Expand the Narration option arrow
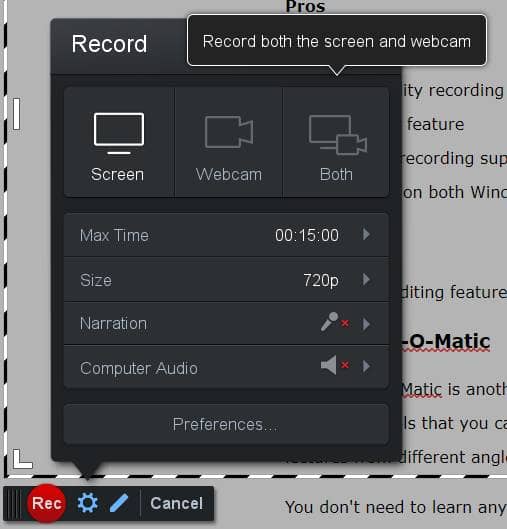507x529 pixels. pyautogui.click(x=366, y=324)
